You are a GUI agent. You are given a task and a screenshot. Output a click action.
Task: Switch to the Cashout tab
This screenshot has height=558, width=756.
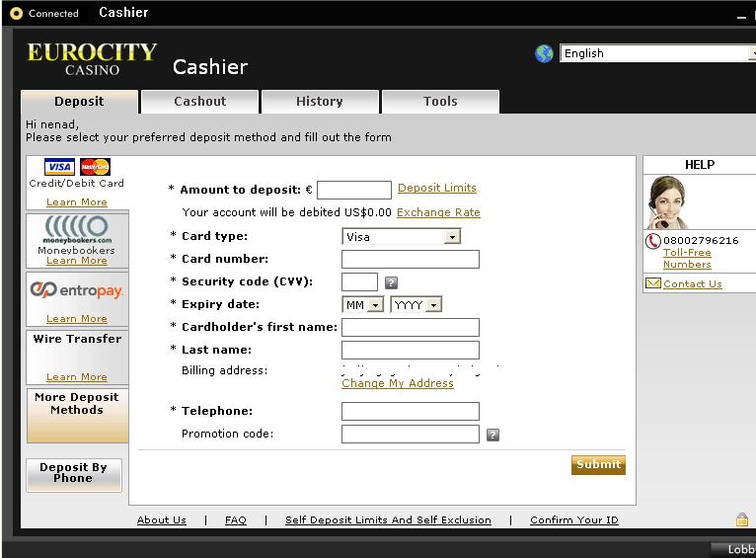(200, 102)
